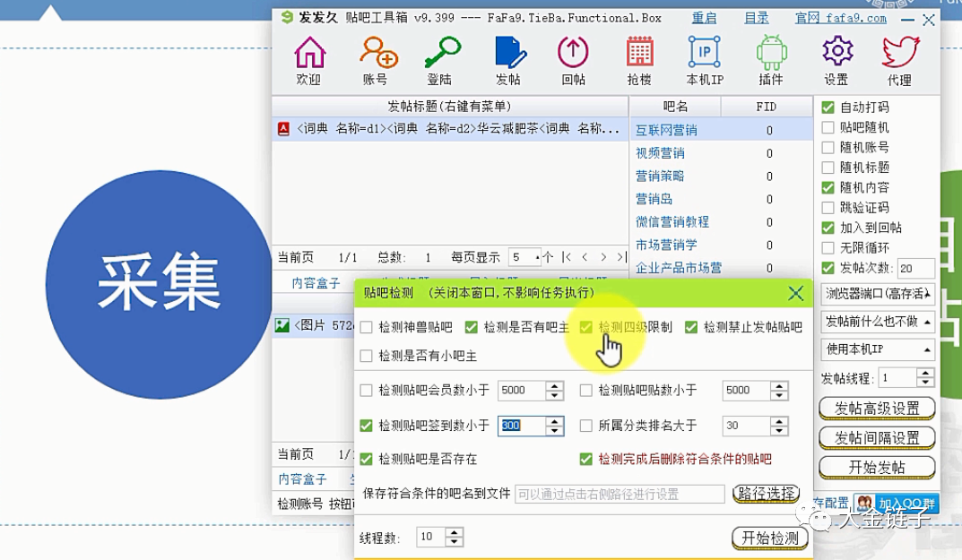Toggle 检测四级限制 checkbox
The image size is (962, 560).
tap(586, 328)
